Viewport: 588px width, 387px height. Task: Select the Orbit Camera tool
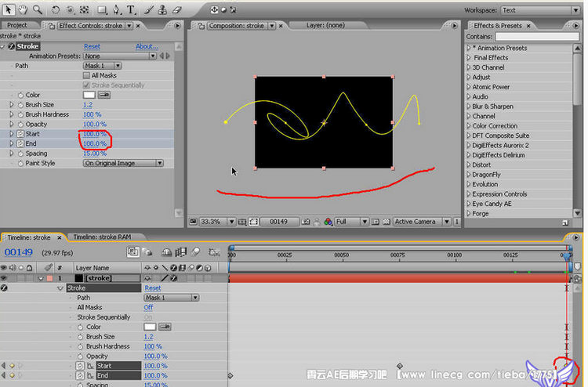[x=70, y=9]
